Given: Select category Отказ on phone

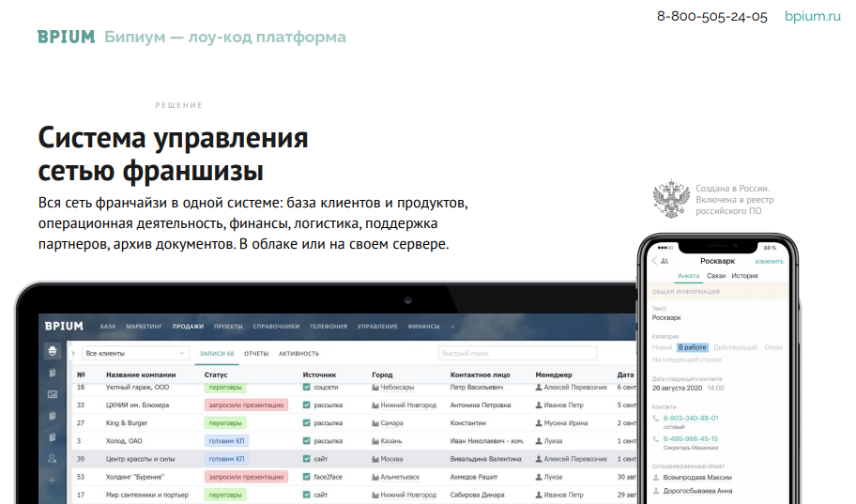Looking at the screenshot, I should (x=773, y=347).
